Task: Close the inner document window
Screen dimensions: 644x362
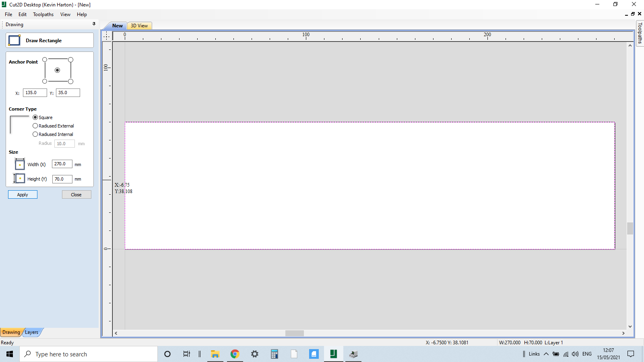Action: point(640,14)
